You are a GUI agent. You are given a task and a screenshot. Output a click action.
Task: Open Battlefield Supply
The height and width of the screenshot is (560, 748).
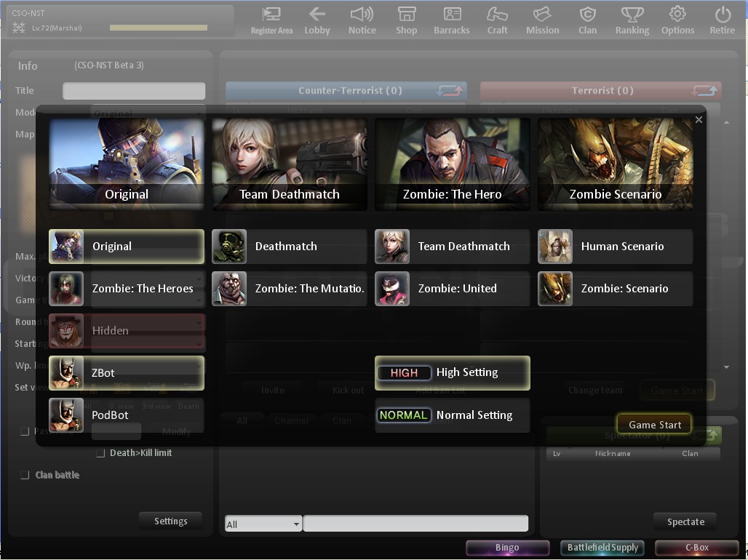coord(602,548)
